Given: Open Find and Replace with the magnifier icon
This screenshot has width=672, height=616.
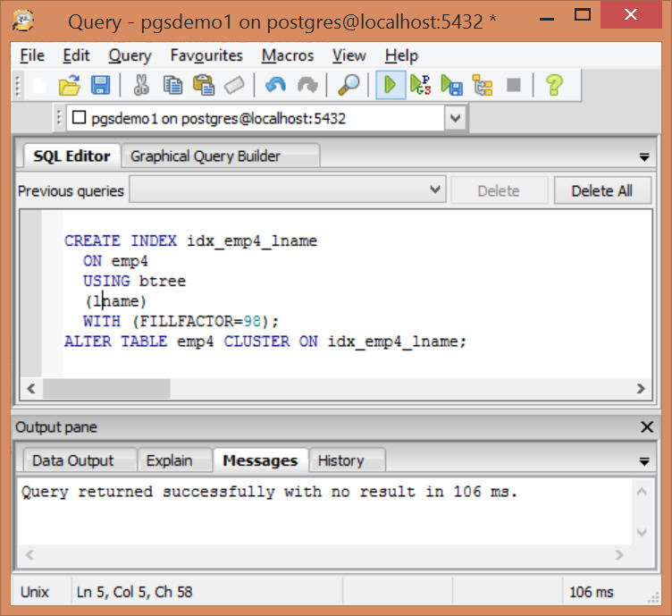Looking at the screenshot, I should [x=349, y=85].
